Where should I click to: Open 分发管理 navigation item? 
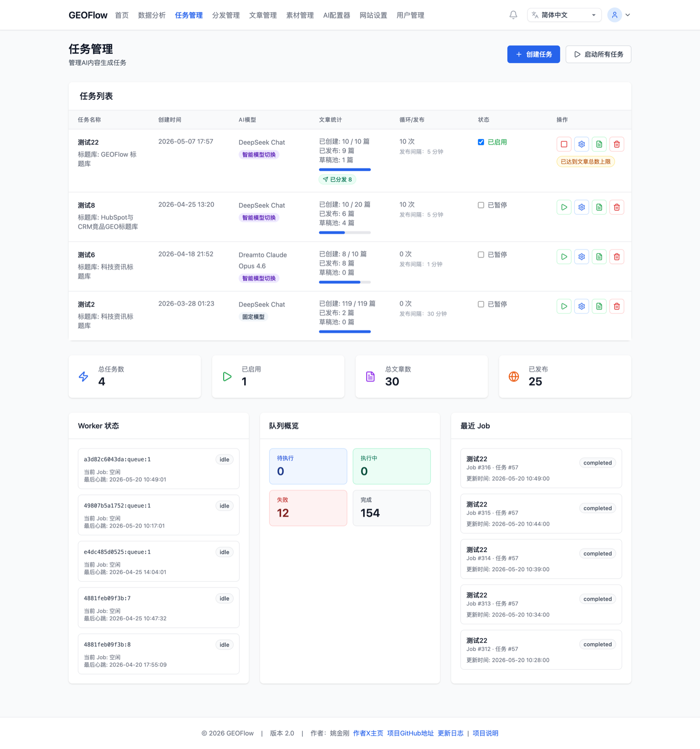[x=226, y=15]
